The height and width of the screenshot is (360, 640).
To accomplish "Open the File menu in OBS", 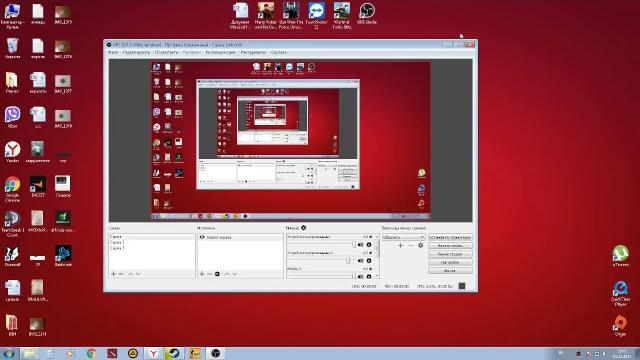I will 113,52.
